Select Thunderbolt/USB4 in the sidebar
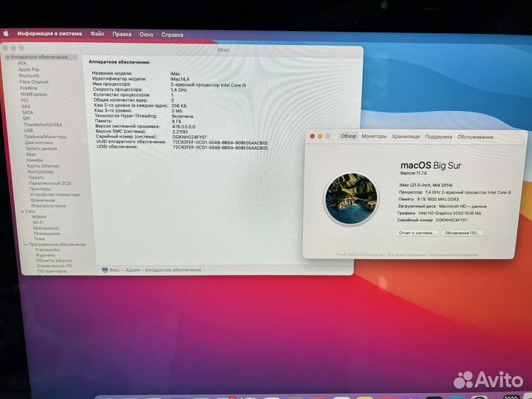 pos(42,125)
